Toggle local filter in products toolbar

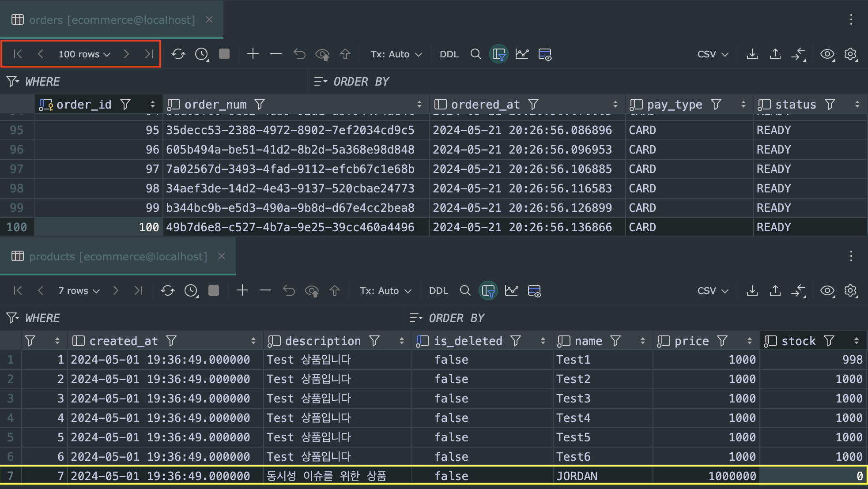(x=488, y=290)
